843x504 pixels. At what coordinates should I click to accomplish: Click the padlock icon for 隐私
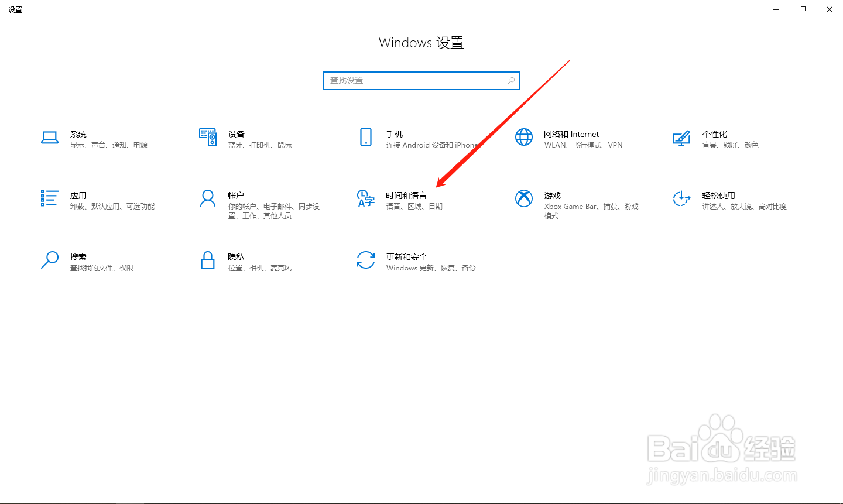[x=208, y=260]
